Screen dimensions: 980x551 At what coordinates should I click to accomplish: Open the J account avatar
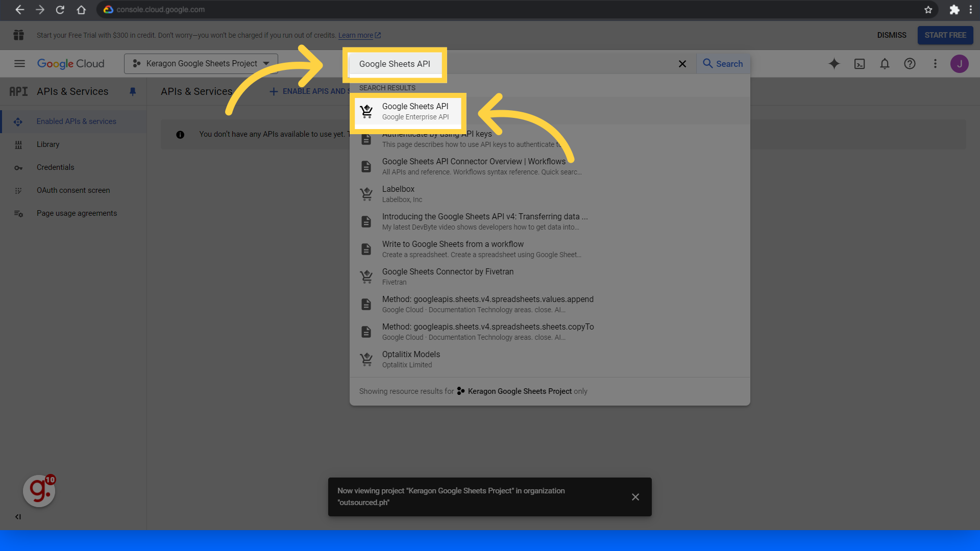click(960, 64)
